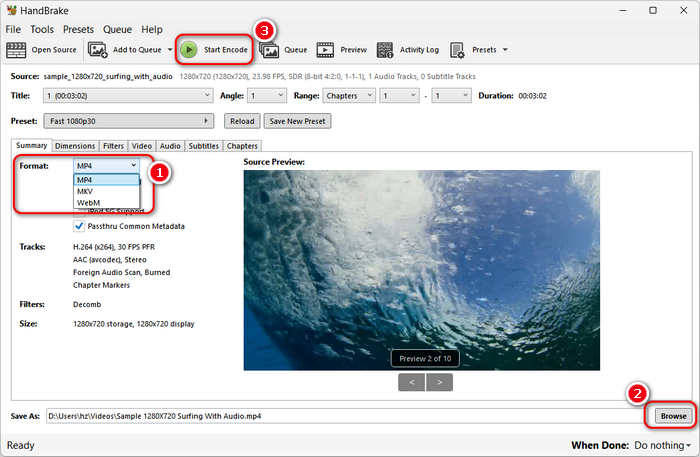Viewport: 700px width, 457px height.
Task: Open the Queue stacked images icon
Action: 269,50
